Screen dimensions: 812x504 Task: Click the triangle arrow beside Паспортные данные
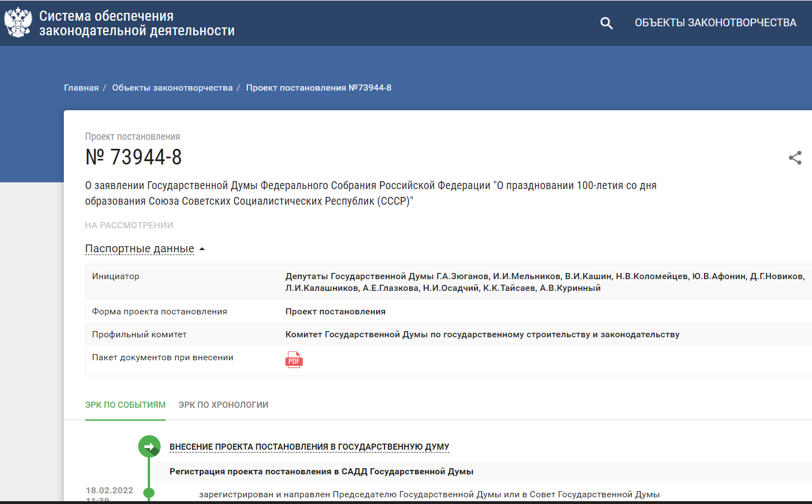coord(202,249)
